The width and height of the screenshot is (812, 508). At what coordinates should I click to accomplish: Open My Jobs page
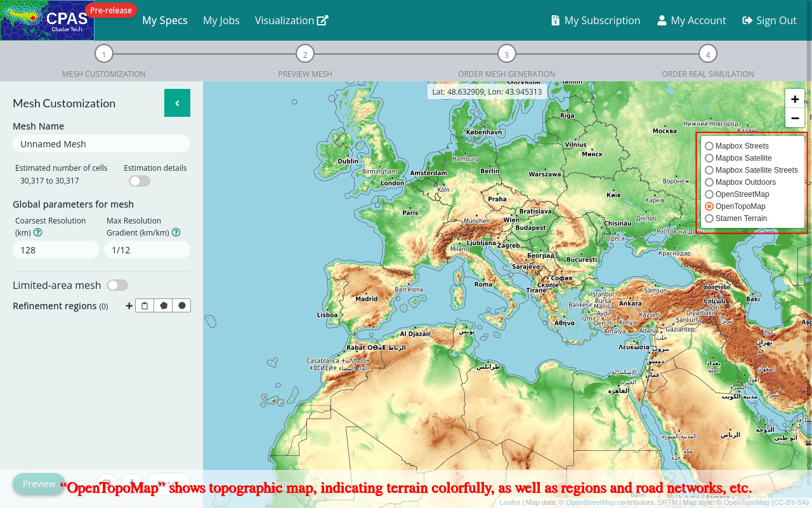point(221,20)
